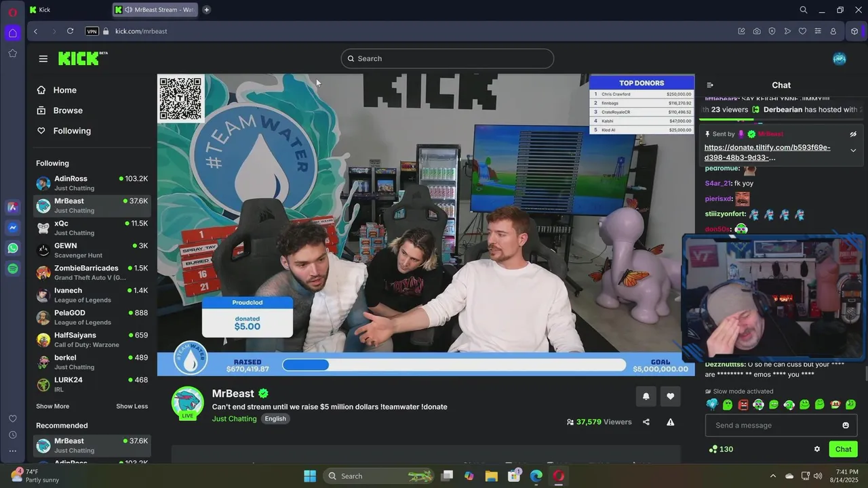Screen dimensions: 868x488
Task: Follow MrBeast with the heart button
Action: coord(671,396)
